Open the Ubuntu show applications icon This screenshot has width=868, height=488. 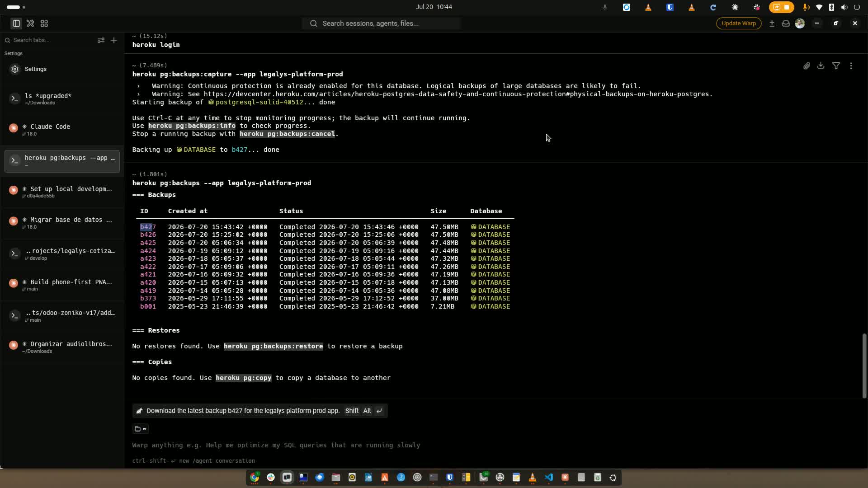[613, 477]
